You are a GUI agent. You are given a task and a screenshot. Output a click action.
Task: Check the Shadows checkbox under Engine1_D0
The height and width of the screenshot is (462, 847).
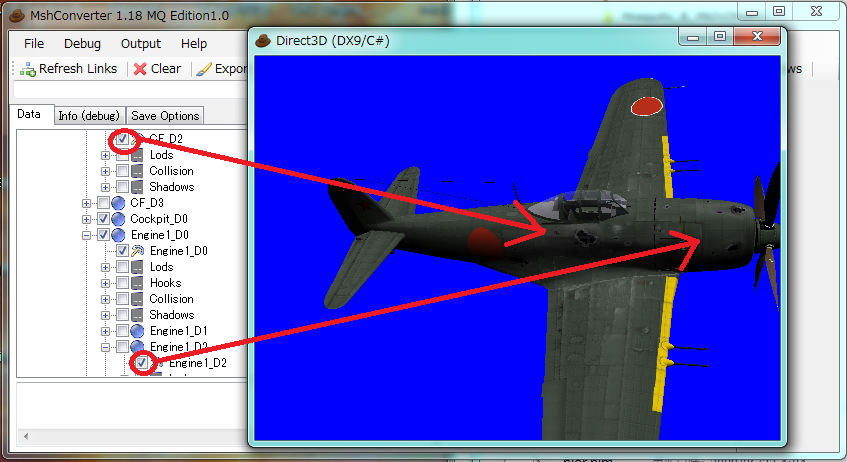[x=123, y=315]
